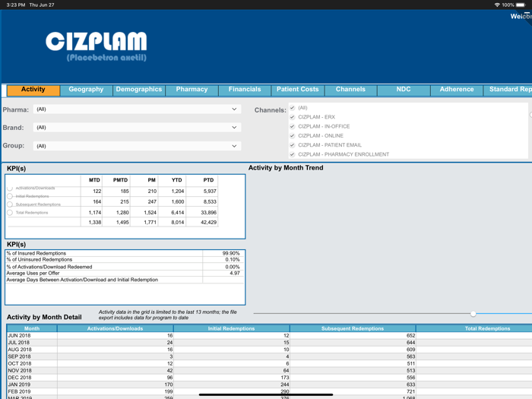Click the PTD value 42,429

(x=209, y=222)
